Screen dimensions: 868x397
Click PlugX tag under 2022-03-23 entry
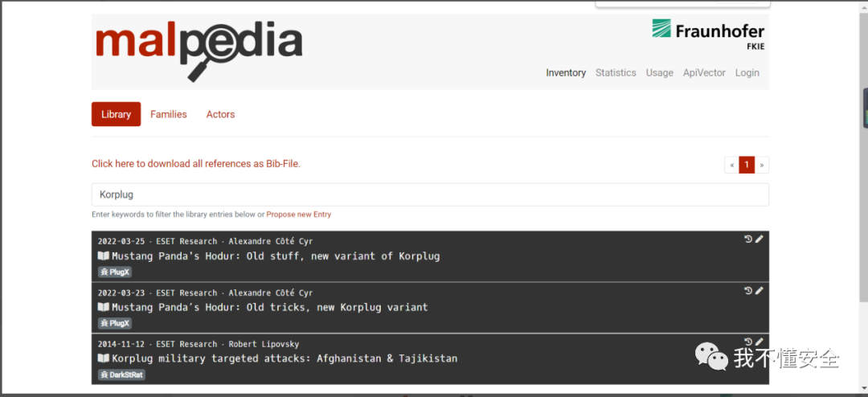click(x=115, y=323)
